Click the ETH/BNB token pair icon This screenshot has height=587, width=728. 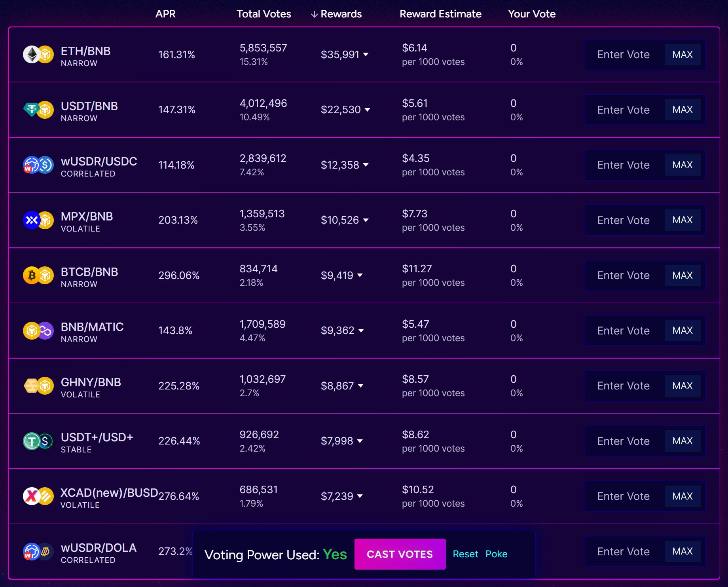click(x=38, y=55)
